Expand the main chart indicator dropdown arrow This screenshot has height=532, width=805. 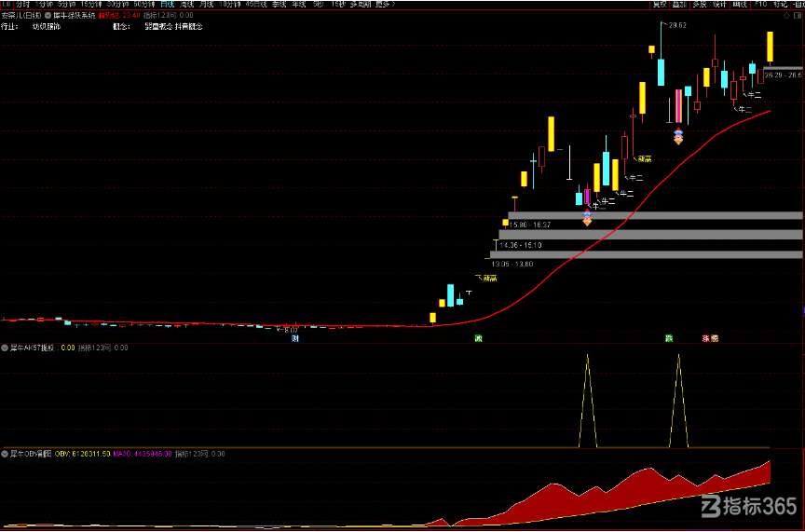coord(48,16)
